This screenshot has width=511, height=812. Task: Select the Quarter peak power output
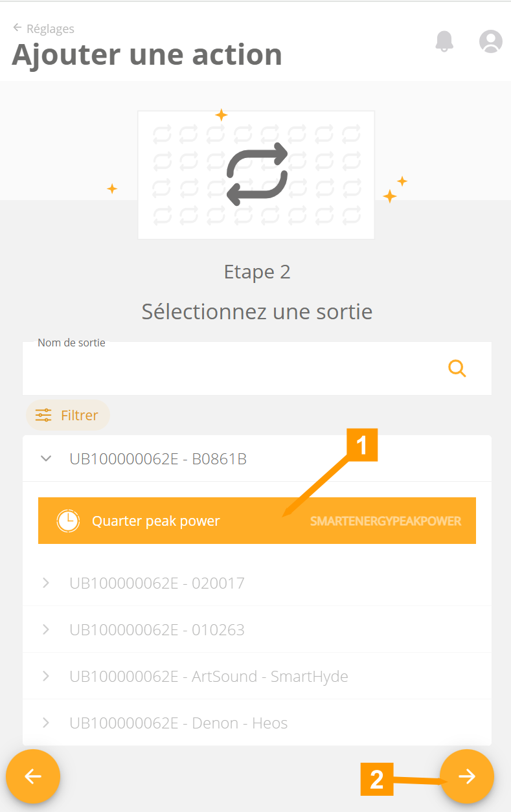tap(194, 521)
